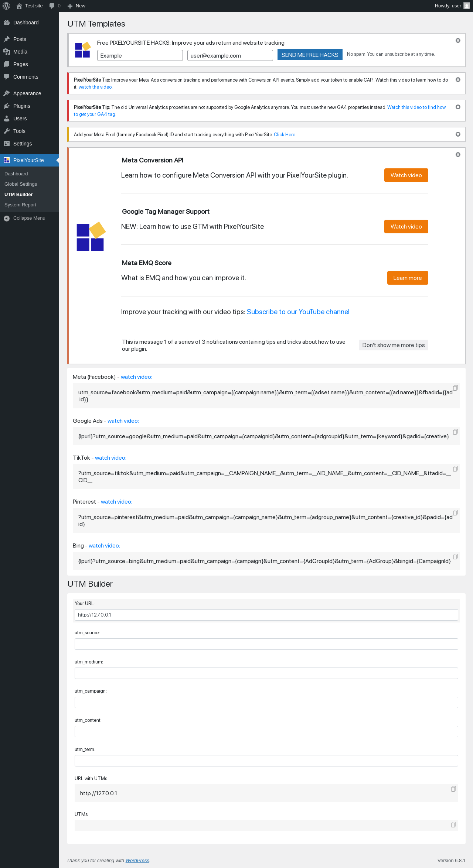
Task: Copy the Pinterest UTM template
Action: (x=455, y=513)
